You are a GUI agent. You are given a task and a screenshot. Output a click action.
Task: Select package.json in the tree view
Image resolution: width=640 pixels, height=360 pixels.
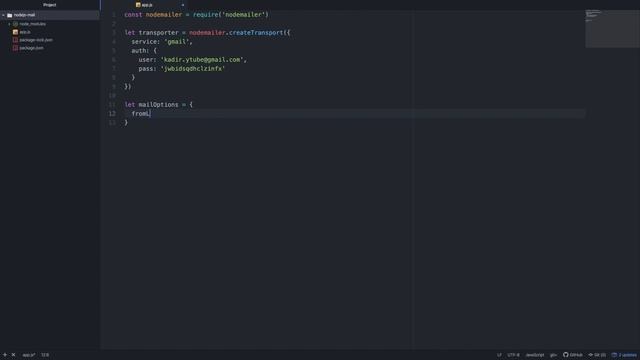[31, 48]
